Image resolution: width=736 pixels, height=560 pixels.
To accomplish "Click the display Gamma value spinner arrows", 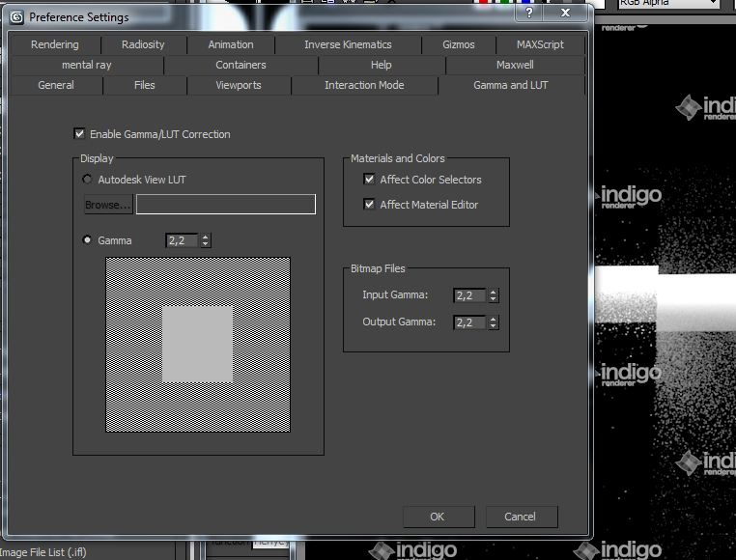I will pyautogui.click(x=206, y=240).
